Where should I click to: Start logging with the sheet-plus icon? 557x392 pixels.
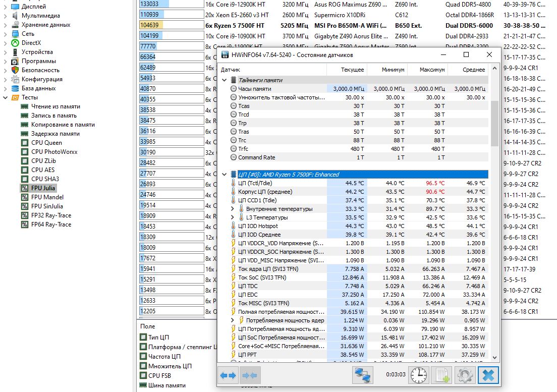[x=441, y=375]
